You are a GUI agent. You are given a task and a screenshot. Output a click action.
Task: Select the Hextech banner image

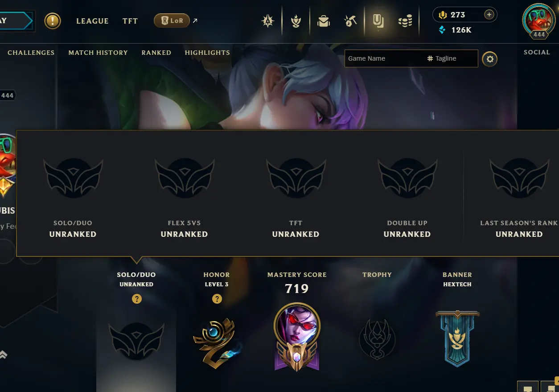(457, 338)
